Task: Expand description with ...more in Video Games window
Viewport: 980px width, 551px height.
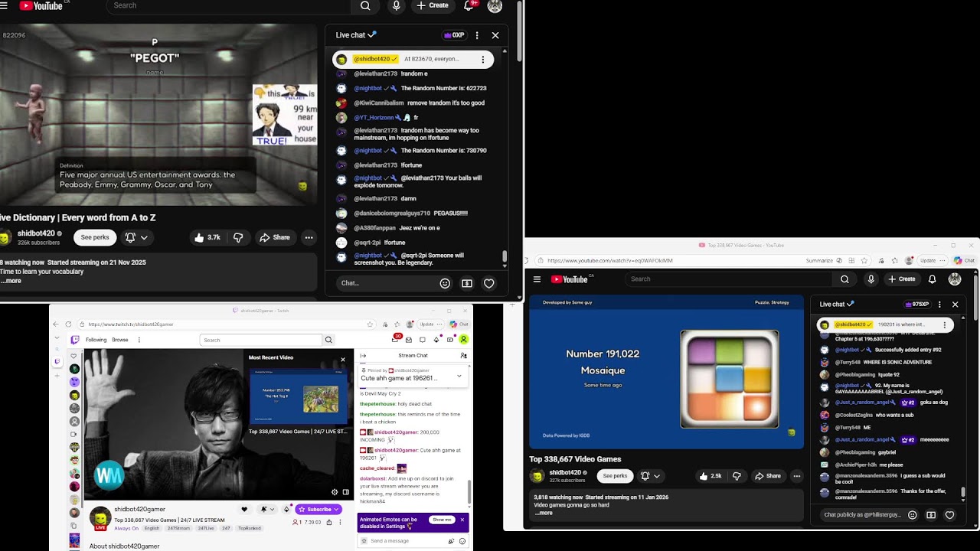Action: tap(543, 513)
